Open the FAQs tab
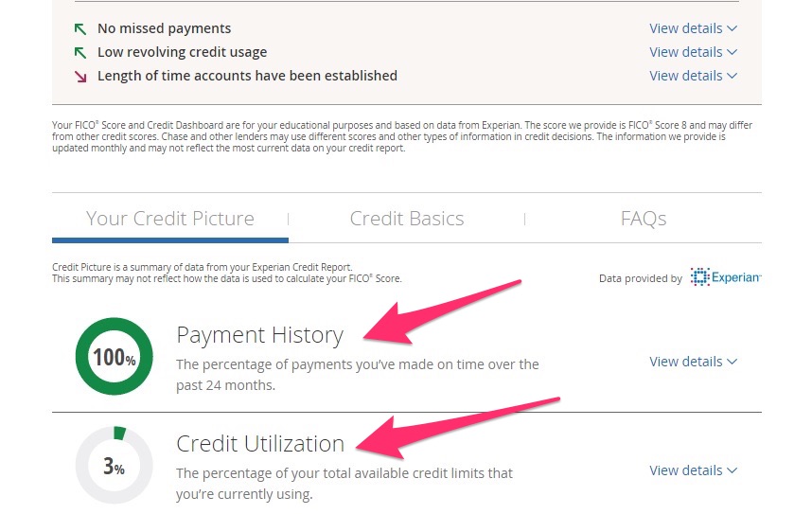Screen dimensions: 812x514 (644, 219)
